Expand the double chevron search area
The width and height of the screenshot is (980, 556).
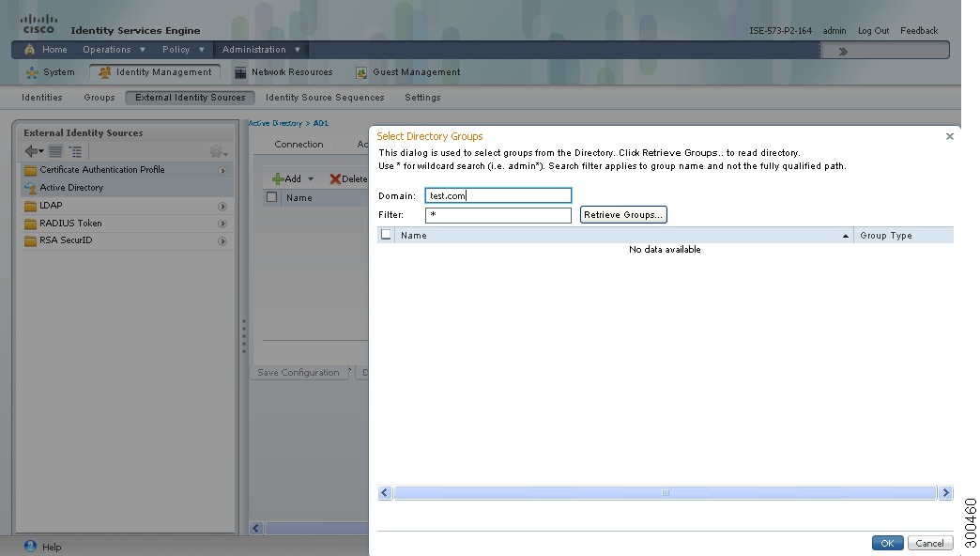843,52
